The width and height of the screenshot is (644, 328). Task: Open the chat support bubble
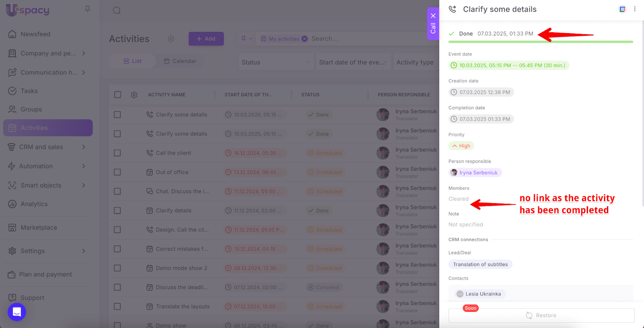17,312
